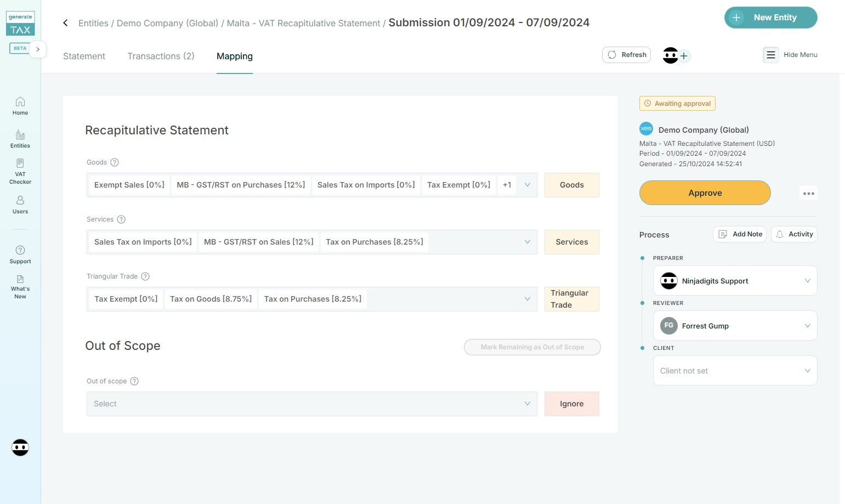Click the Entities breadcrumb link
Screen dimensions: 845x504
(93, 23)
